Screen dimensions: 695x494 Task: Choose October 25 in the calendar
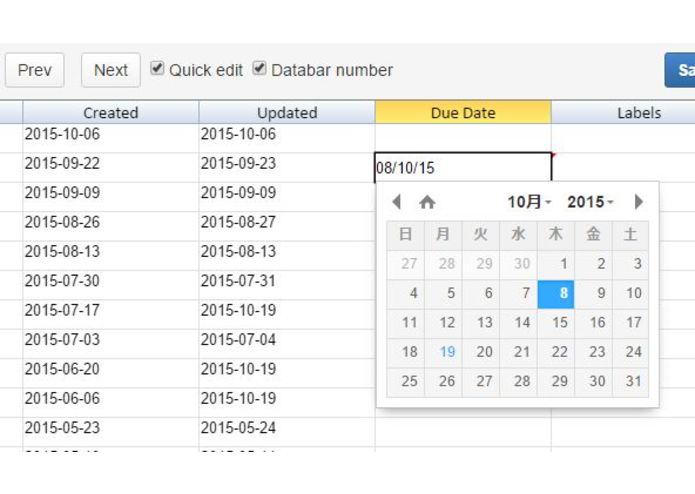(406, 381)
